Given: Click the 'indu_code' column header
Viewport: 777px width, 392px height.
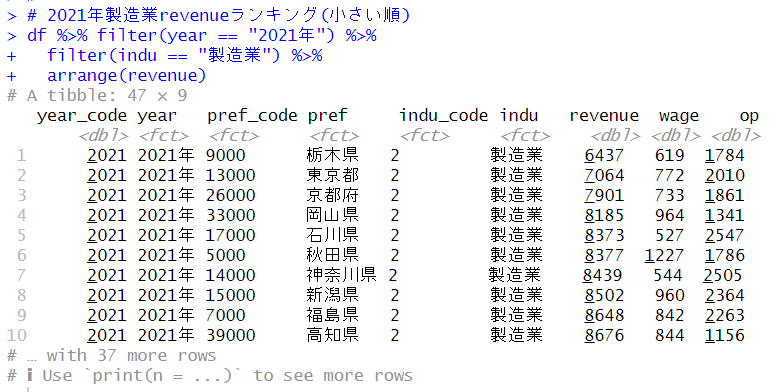Looking at the screenshot, I should tap(444, 116).
